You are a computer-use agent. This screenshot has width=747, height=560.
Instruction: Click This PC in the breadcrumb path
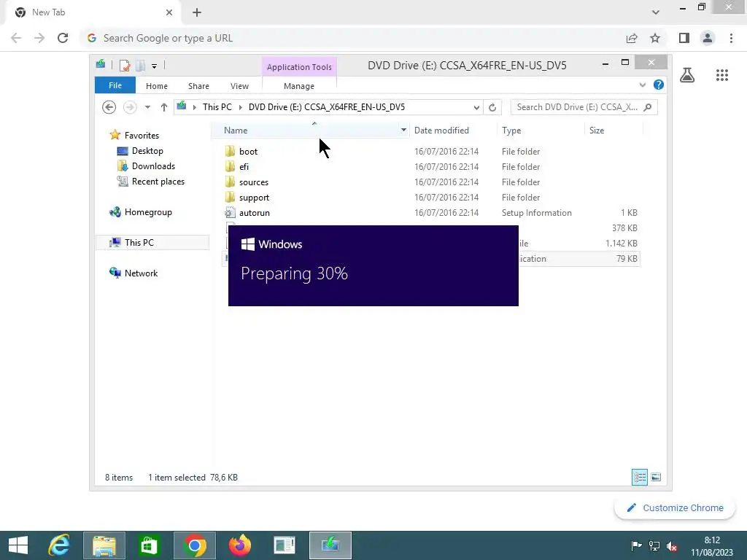click(217, 107)
